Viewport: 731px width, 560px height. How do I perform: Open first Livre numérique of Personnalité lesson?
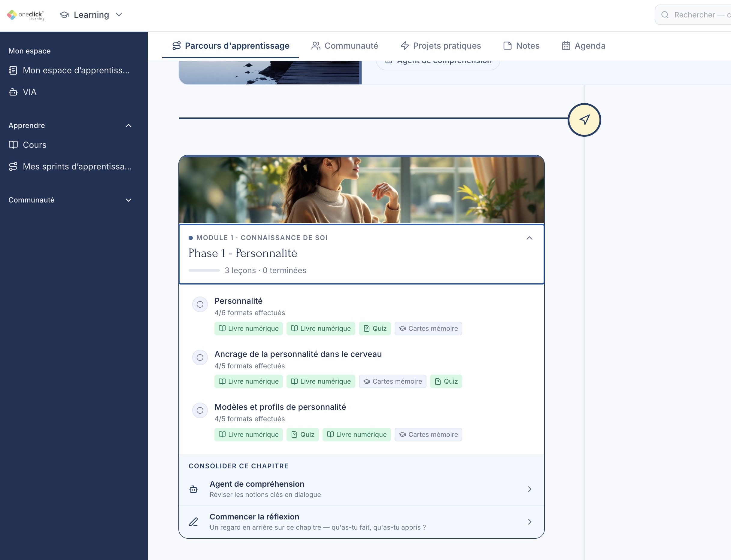[249, 328]
